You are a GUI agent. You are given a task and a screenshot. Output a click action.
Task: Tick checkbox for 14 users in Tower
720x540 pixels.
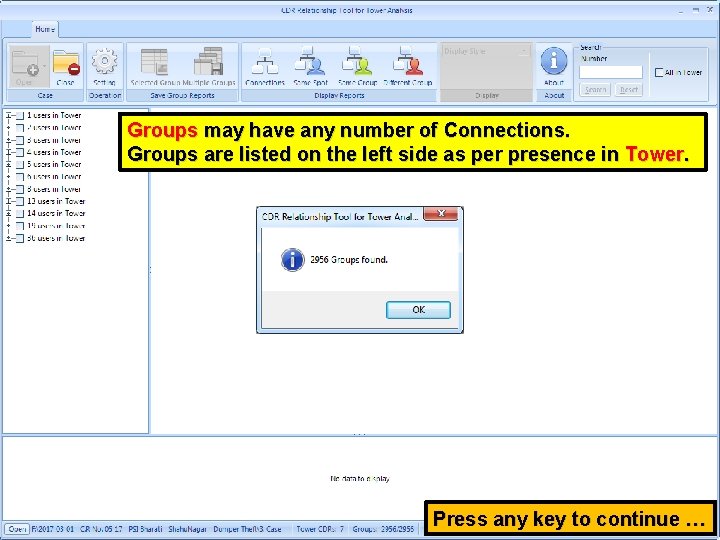tap(20, 214)
